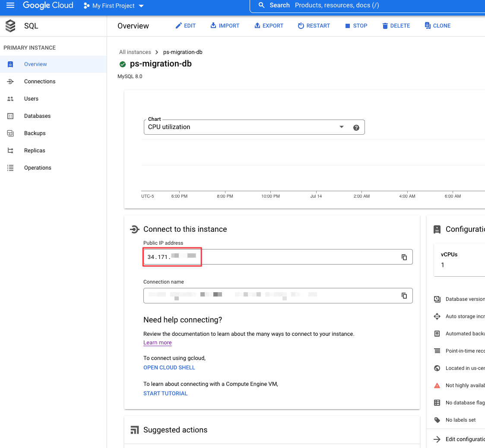
Task: Open the My First Project selector
Action: tap(114, 6)
